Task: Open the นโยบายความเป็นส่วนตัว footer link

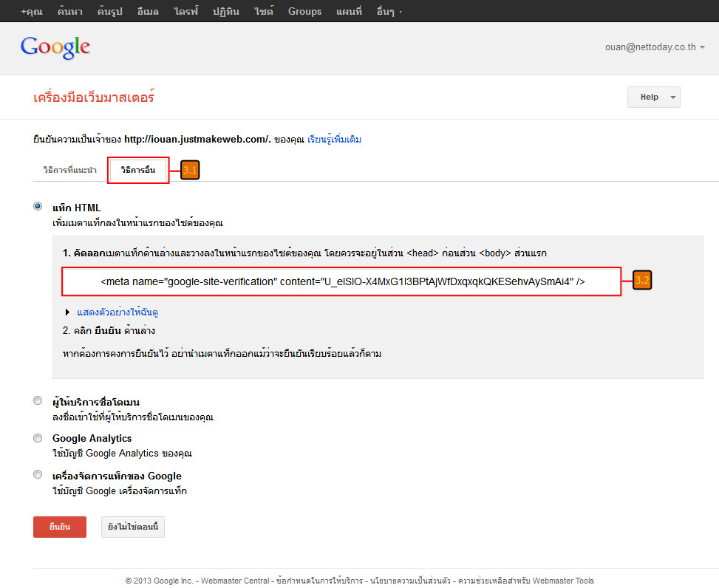Action: point(410,581)
